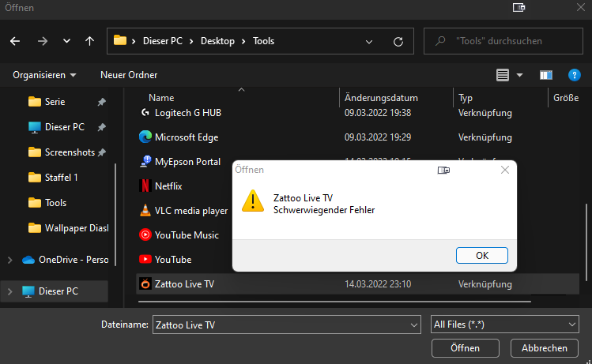This screenshot has height=364, width=592.
Task: Open Tools folder in sidebar
Action: click(55, 203)
